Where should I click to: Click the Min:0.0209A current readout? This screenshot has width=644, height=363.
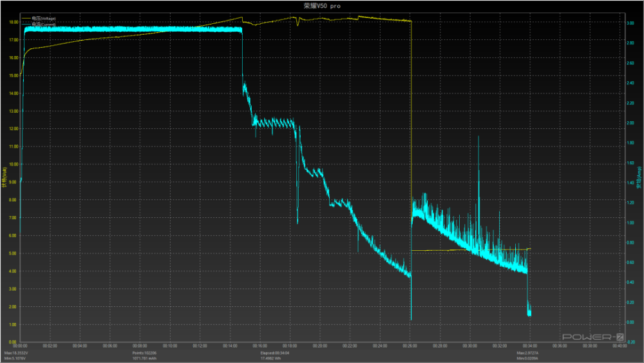click(x=527, y=358)
